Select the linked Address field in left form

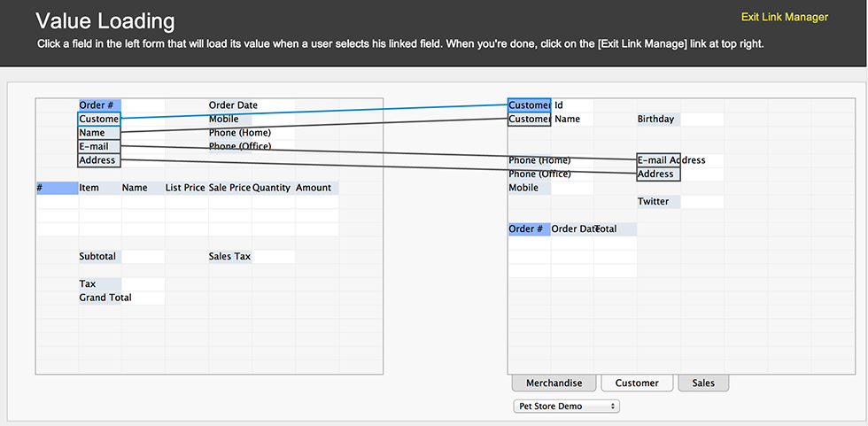[x=99, y=160]
